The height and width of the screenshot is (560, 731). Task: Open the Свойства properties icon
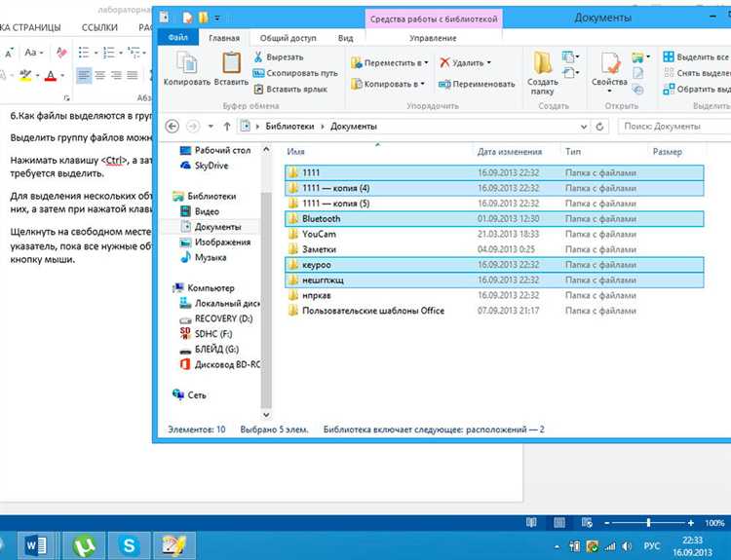pos(609,63)
